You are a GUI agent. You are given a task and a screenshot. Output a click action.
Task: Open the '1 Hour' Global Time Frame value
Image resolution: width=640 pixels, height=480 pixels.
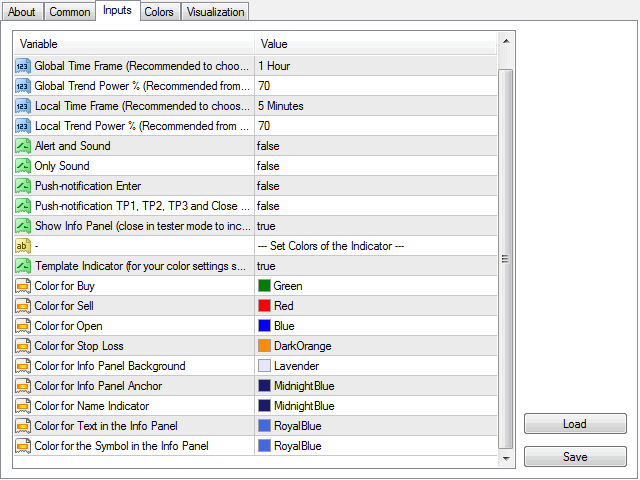click(274, 66)
